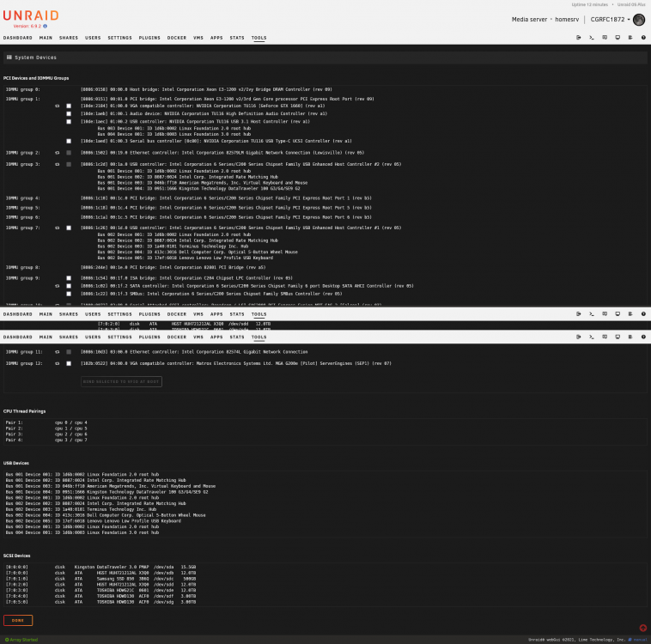Open Apps in the top header menu
651x644 pixels.
pos(216,38)
